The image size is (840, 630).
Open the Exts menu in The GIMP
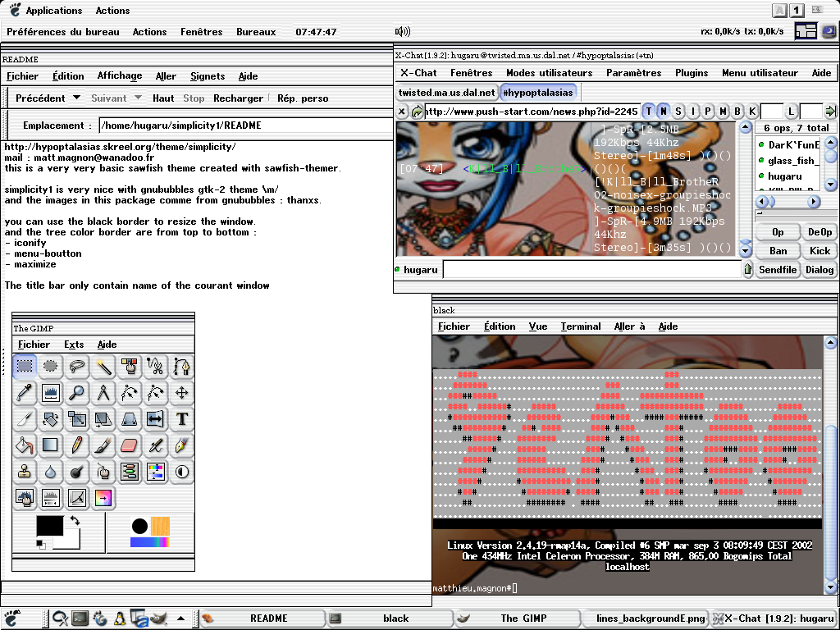click(74, 345)
